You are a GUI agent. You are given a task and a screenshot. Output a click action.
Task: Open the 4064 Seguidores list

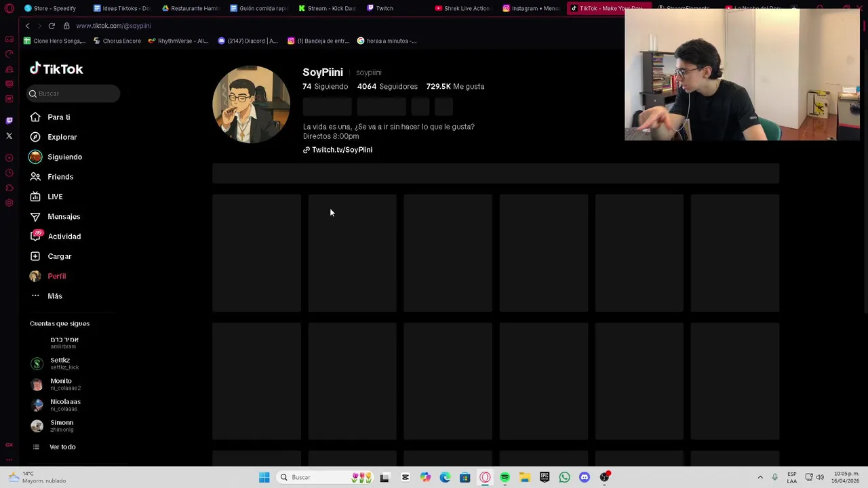tap(387, 87)
